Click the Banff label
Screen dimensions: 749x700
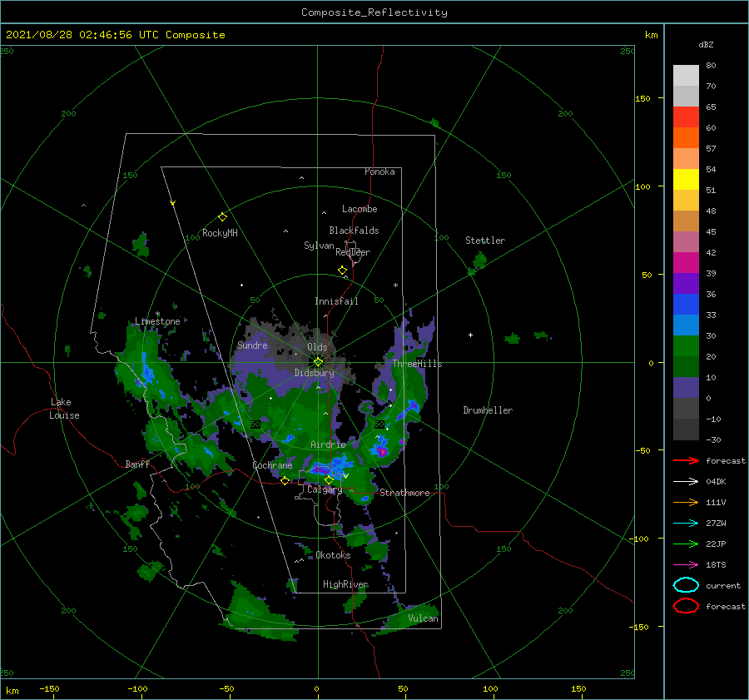(x=137, y=464)
